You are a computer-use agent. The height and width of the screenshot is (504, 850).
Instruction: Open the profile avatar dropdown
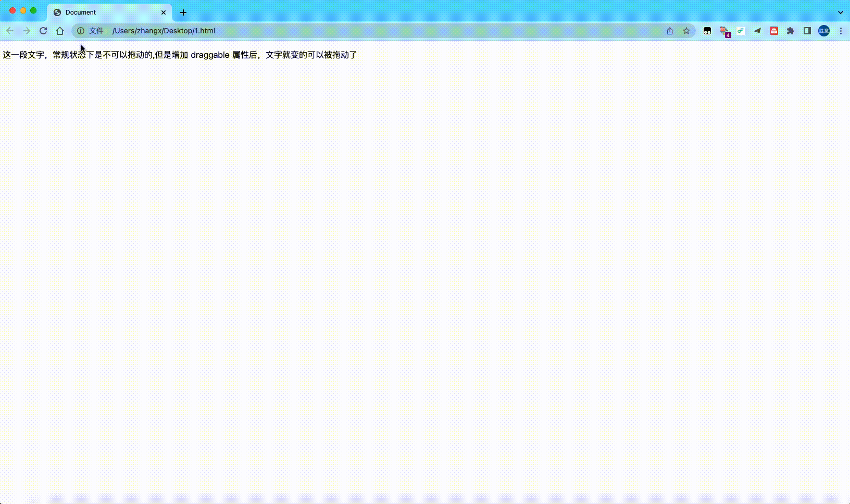click(824, 31)
